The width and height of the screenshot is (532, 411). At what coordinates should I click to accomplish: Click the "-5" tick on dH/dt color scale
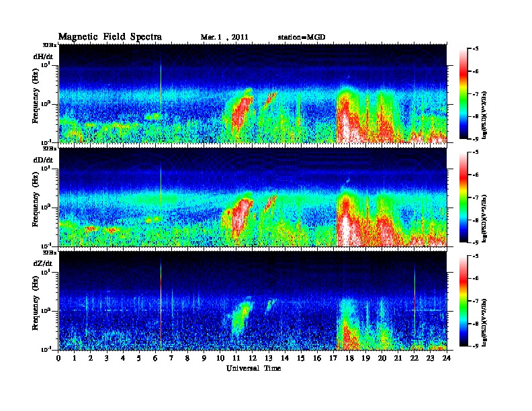click(x=476, y=49)
